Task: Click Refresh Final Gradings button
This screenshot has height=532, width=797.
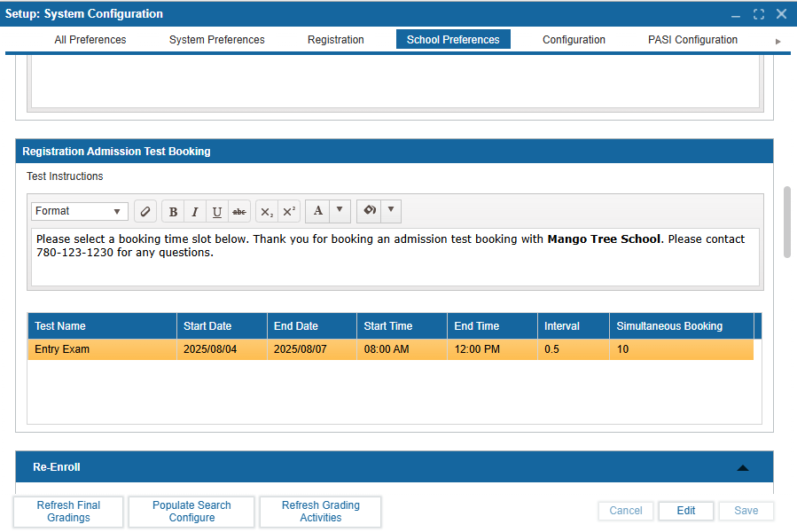Action: pos(69,512)
